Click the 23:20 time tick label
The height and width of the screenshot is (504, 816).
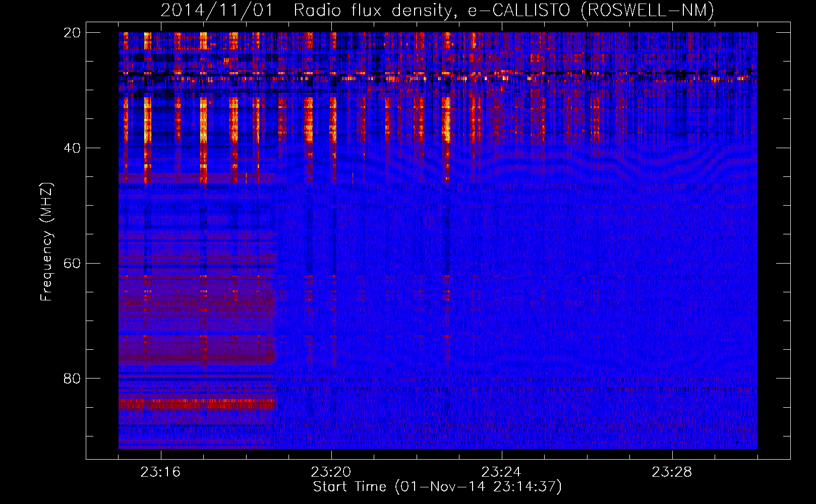[331, 472]
